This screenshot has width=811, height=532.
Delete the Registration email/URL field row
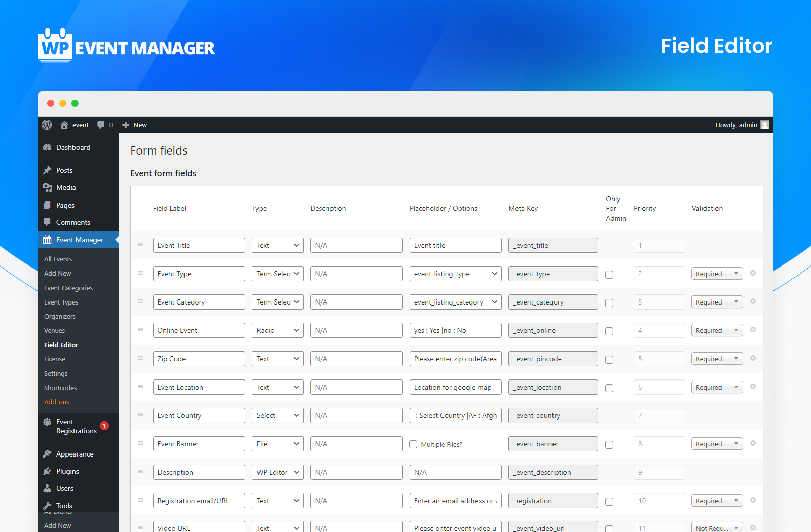tap(753, 500)
